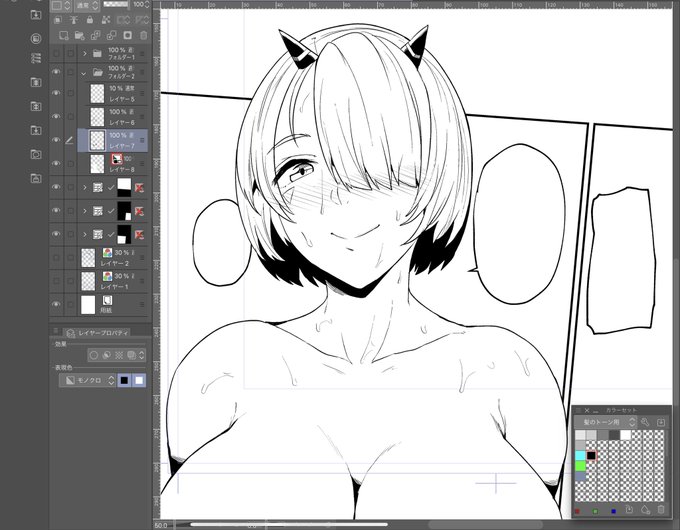Expand the first frame border folder chevron

pyautogui.click(x=85, y=187)
